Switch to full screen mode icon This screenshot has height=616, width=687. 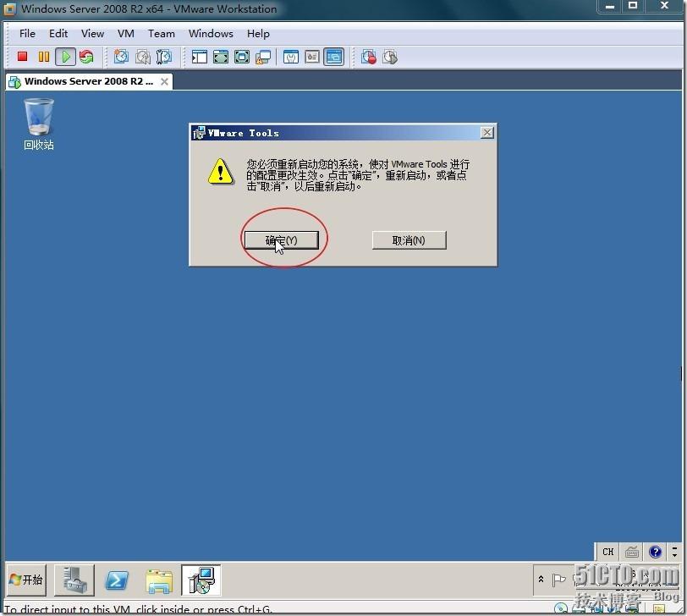220,57
